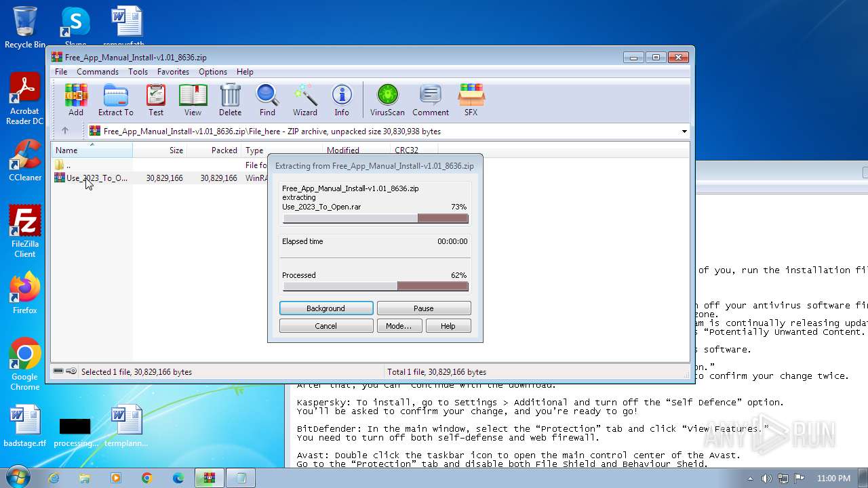Click the Test archive toolbar icon
The height and width of the screenshot is (488, 868).
[156, 100]
